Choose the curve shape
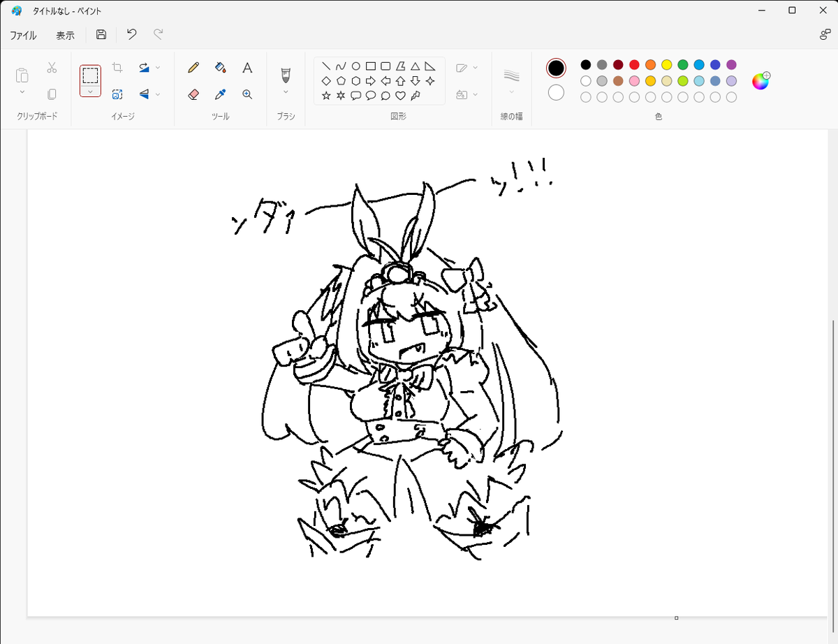 click(x=341, y=66)
